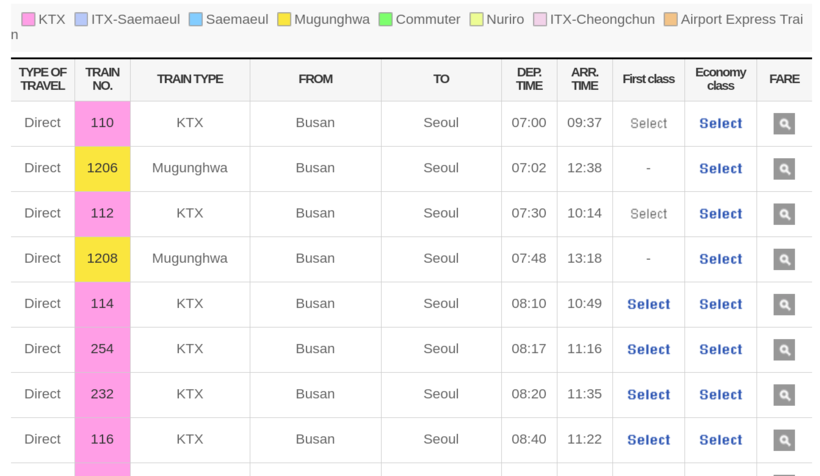820x476 pixels.
Task: Click the DEP. TIME column header
Action: pos(529,79)
